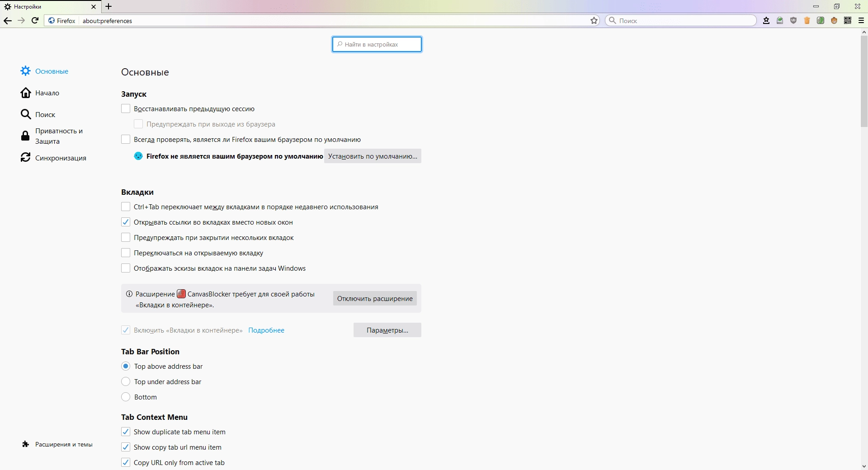Select Top above address bar radio
Viewport: 868px width, 470px height.
pyautogui.click(x=126, y=366)
